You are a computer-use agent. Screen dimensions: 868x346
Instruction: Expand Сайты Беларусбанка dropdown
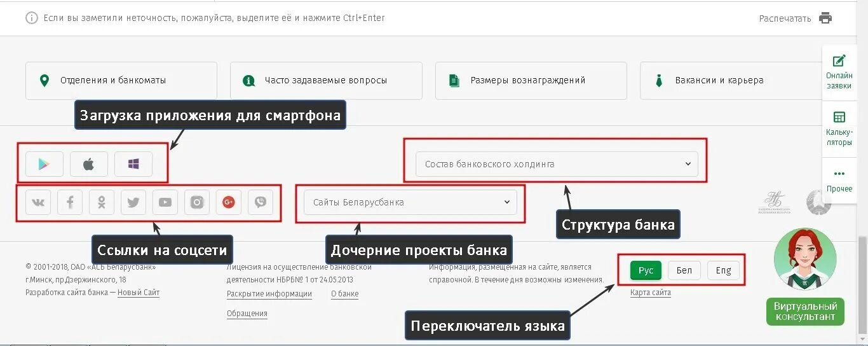tap(410, 202)
